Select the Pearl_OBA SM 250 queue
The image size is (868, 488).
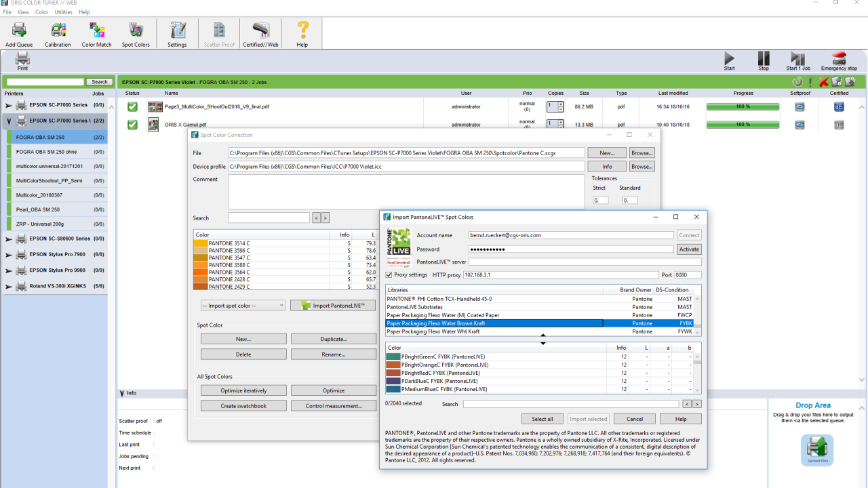57,209
